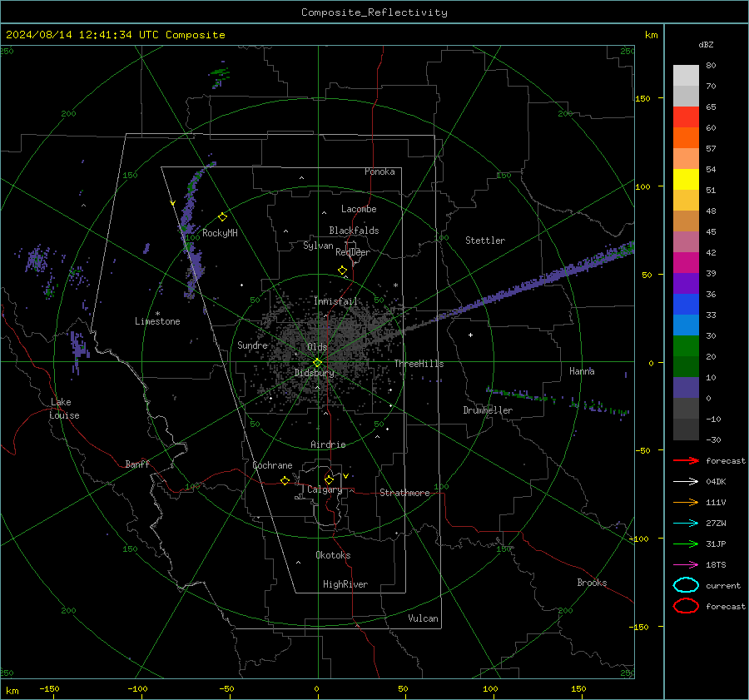Click the cyan 27ZW arrow icon
The height and width of the screenshot is (700, 749).
686,524
